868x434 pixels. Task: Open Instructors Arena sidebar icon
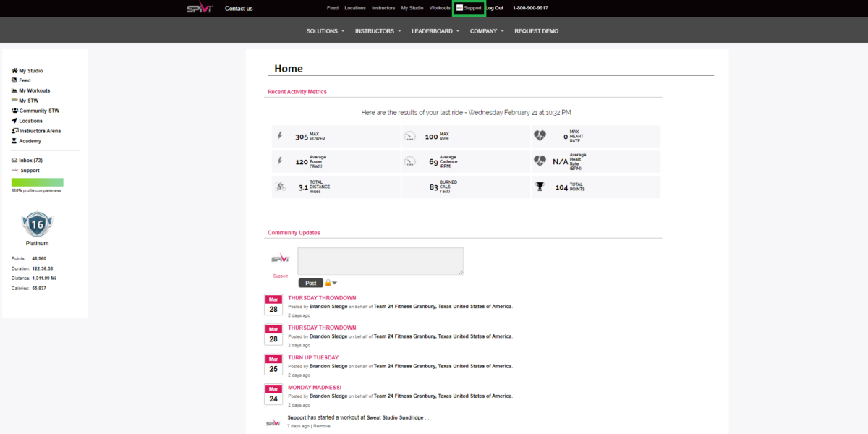tap(14, 131)
